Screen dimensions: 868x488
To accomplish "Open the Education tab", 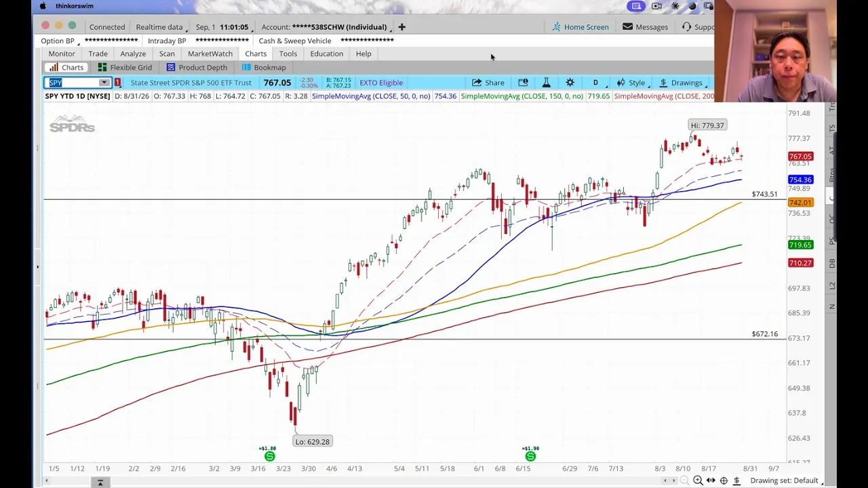I will tap(327, 54).
